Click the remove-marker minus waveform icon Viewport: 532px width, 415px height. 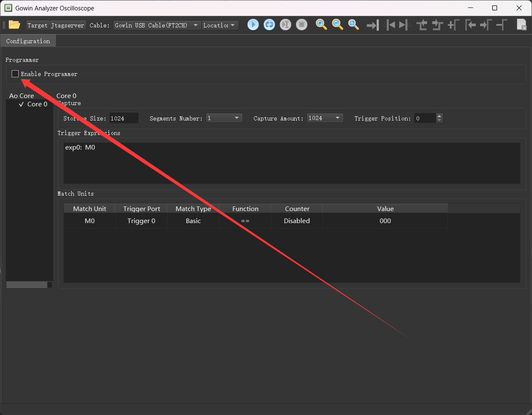[502, 25]
